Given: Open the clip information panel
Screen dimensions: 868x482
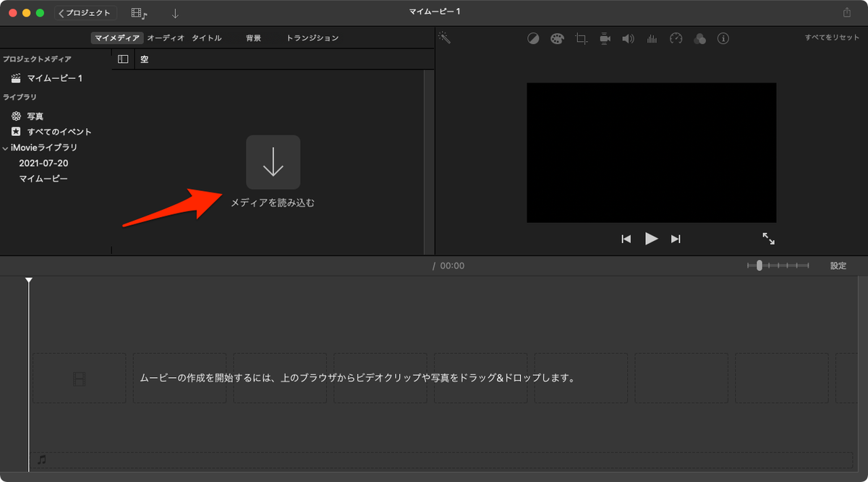Looking at the screenshot, I should coord(723,38).
